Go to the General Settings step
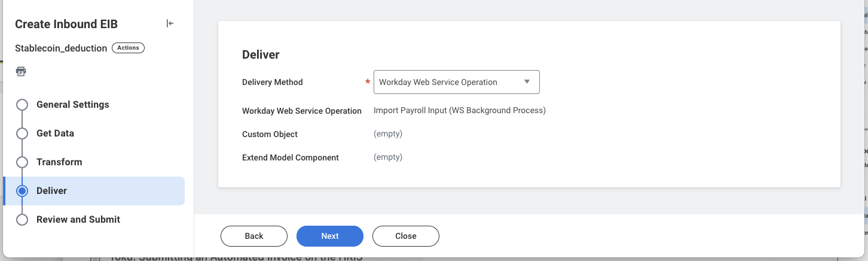868x261 pixels. coord(73,105)
